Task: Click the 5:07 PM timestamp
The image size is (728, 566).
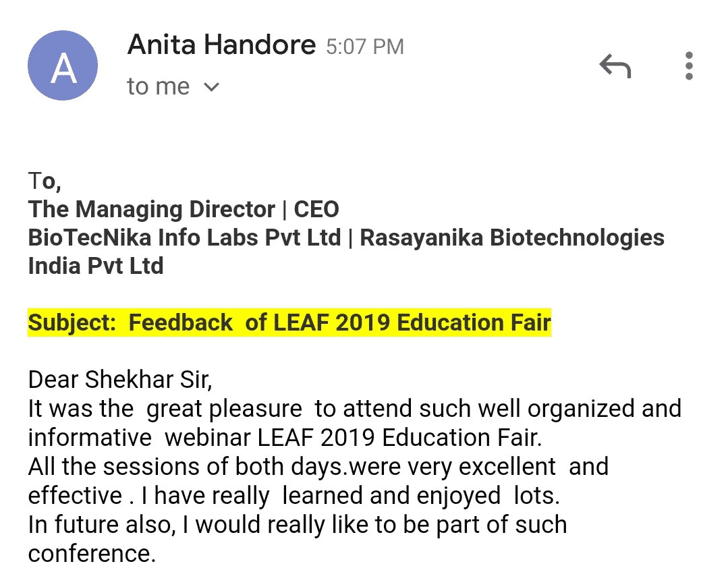Action: tap(365, 47)
